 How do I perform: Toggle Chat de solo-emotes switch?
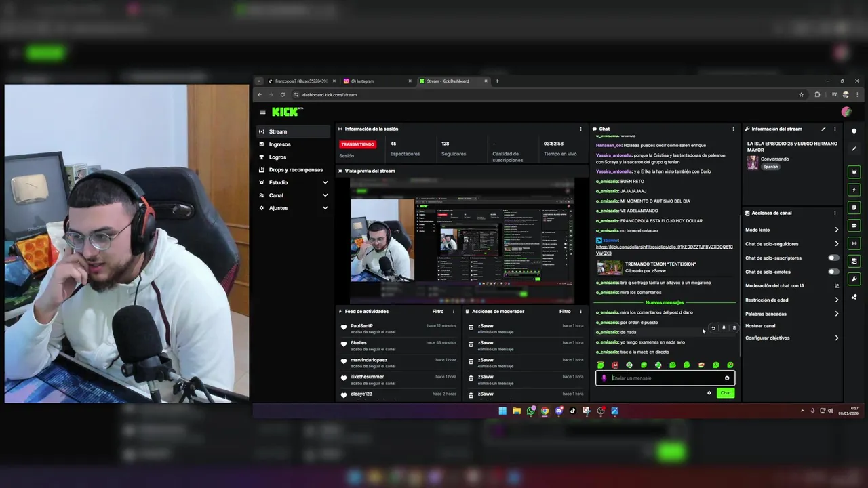point(833,272)
